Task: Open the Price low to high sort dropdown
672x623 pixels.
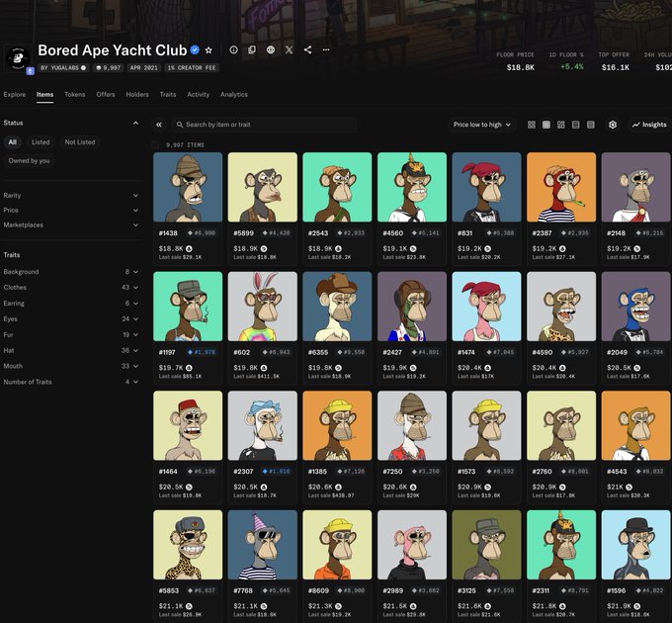Action: 482,125
